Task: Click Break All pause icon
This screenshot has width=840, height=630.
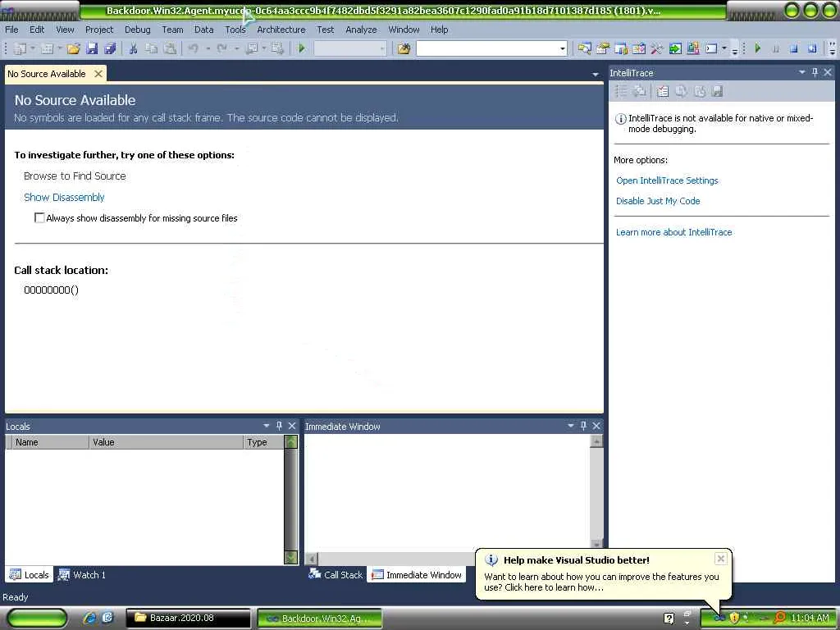Action: pyautogui.click(x=776, y=48)
